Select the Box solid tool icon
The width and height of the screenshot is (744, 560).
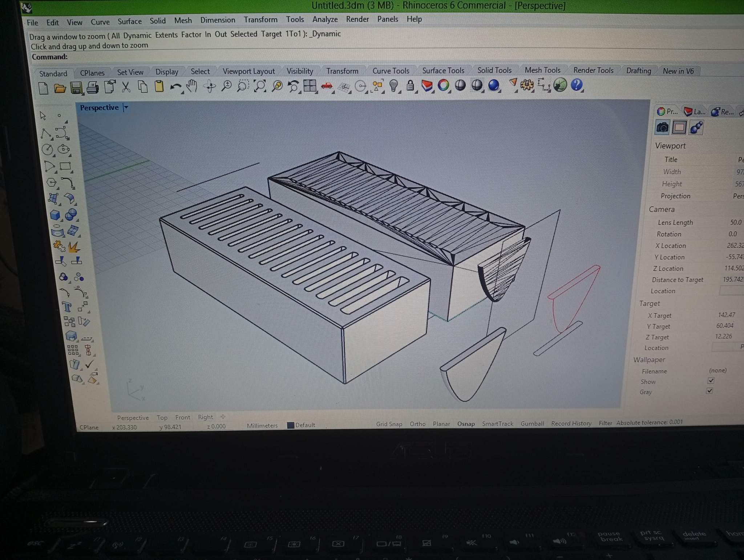coord(55,215)
